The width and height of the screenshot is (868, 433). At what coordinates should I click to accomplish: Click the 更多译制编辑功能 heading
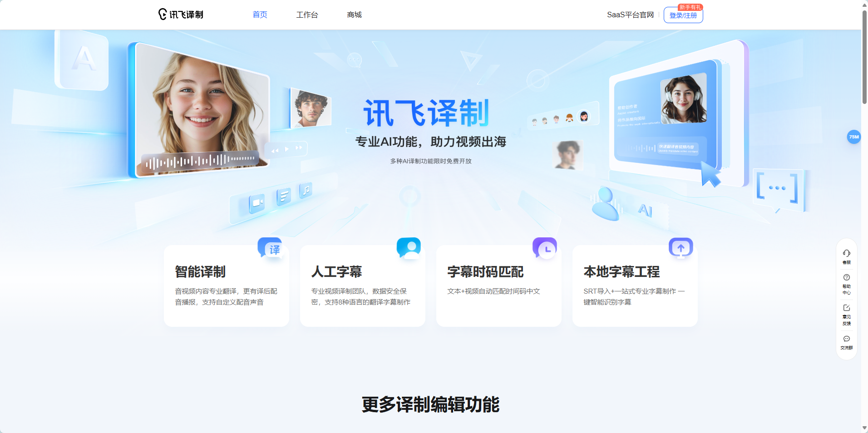tap(430, 404)
